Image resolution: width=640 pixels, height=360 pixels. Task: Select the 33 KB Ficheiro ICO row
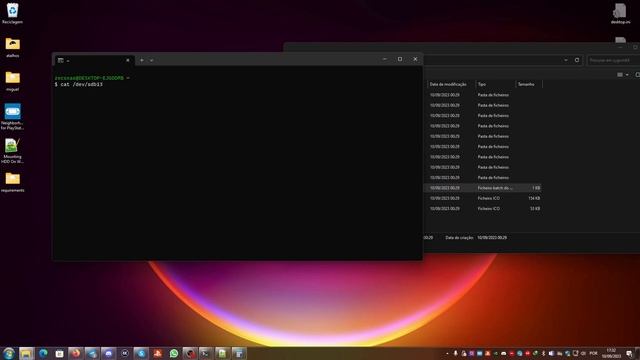(483, 209)
